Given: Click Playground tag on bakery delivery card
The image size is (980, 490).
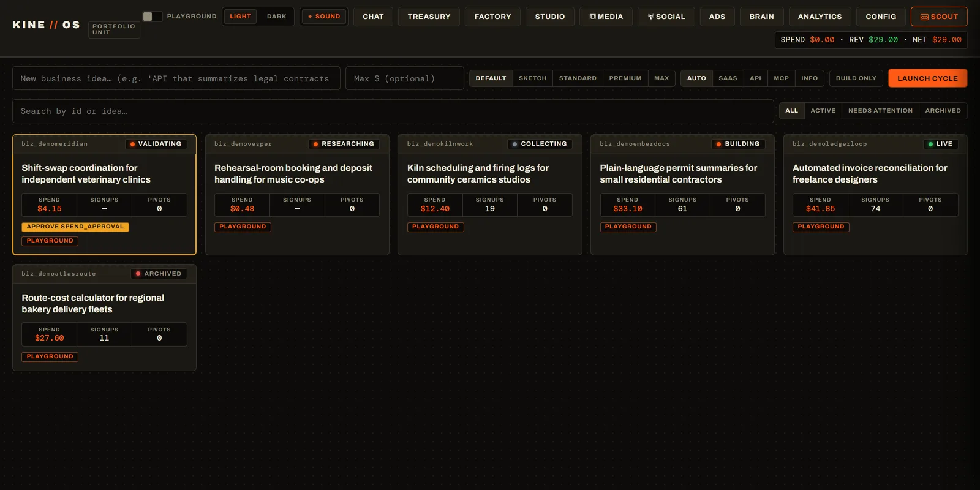Looking at the screenshot, I should (x=50, y=356).
